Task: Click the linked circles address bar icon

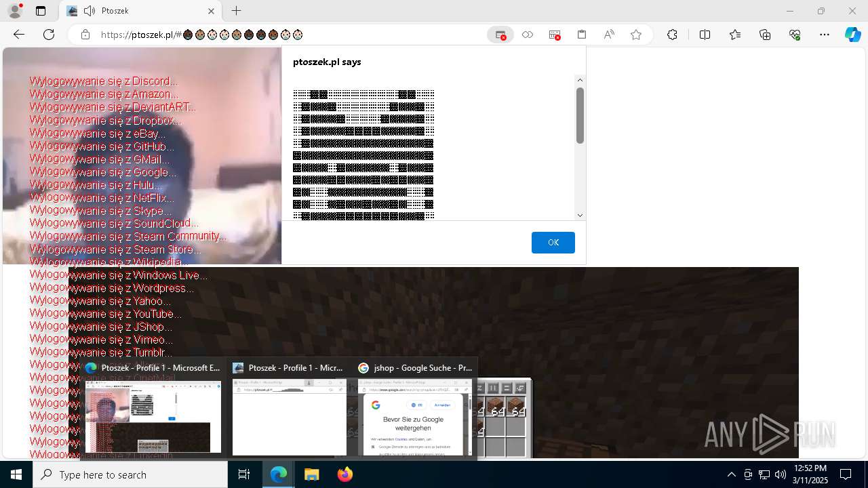Action: (528, 35)
